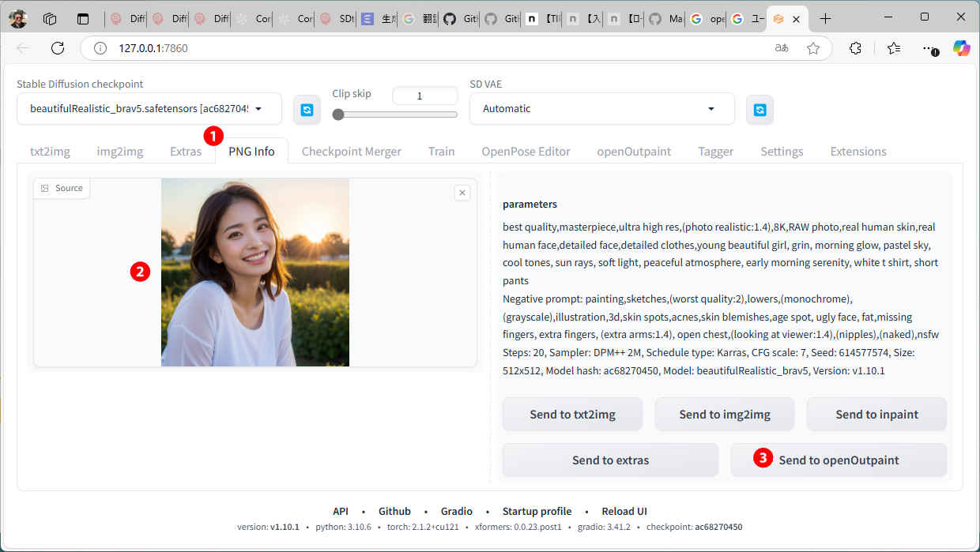Open the Checkpoint Merger tab
The height and width of the screenshot is (552, 980).
351,152
